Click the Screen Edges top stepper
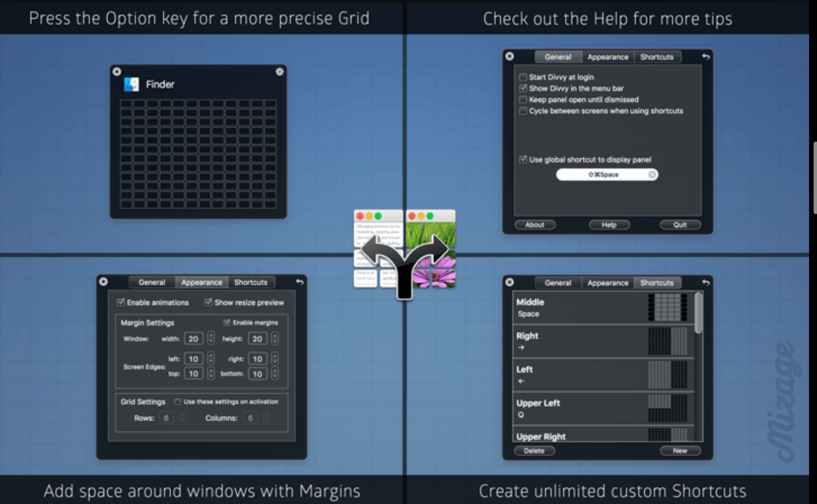The height and width of the screenshot is (504, 817). (x=211, y=374)
